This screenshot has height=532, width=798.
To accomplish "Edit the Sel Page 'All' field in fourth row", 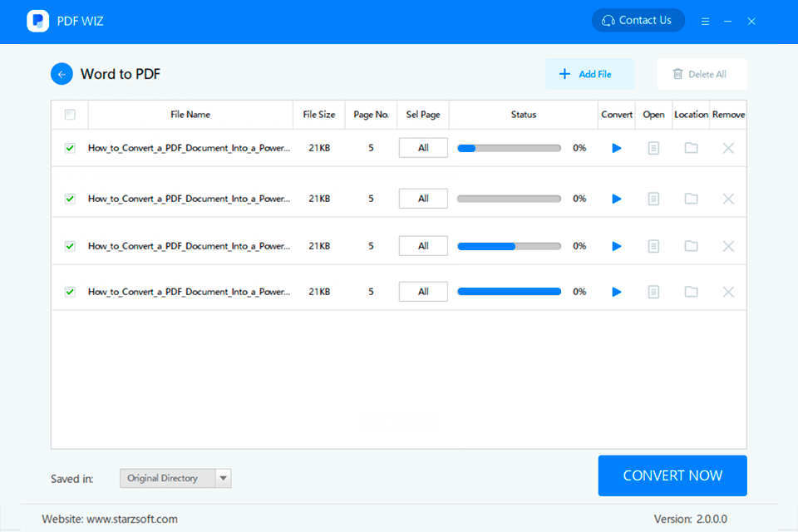I will click(423, 292).
